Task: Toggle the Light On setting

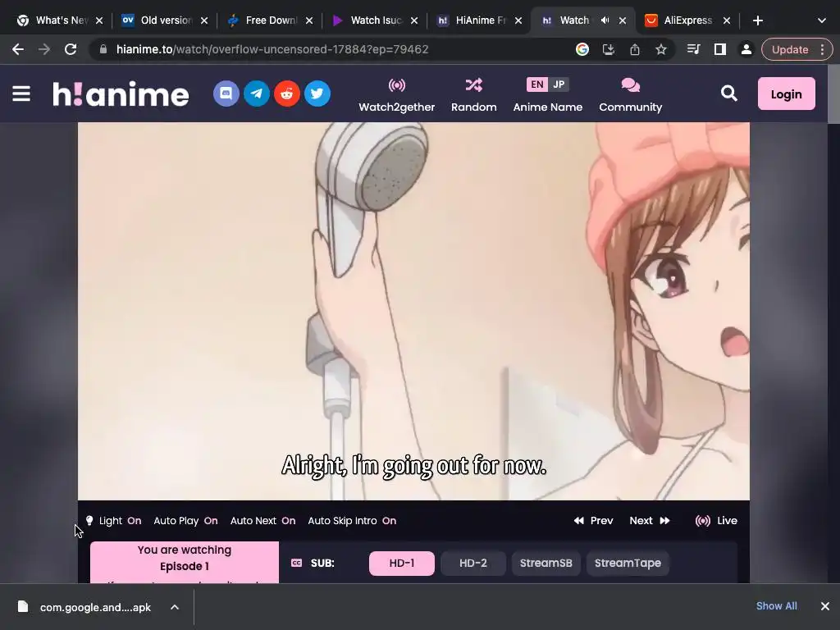Action: pyautogui.click(x=113, y=521)
